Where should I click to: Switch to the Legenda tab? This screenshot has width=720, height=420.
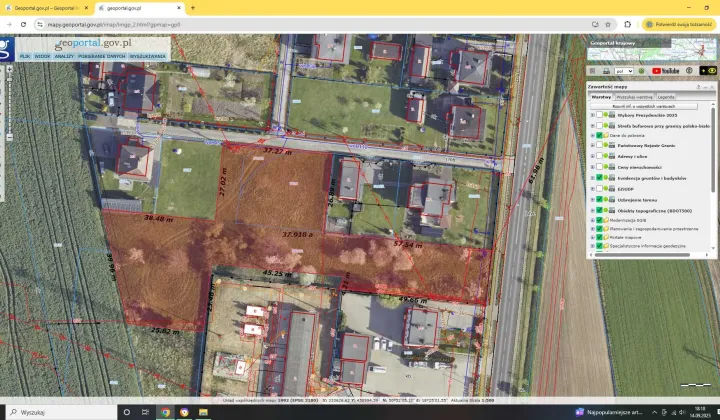pos(665,97)
